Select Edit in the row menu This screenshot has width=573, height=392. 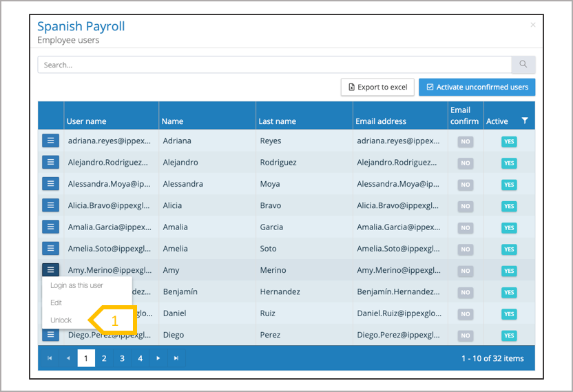56,303
